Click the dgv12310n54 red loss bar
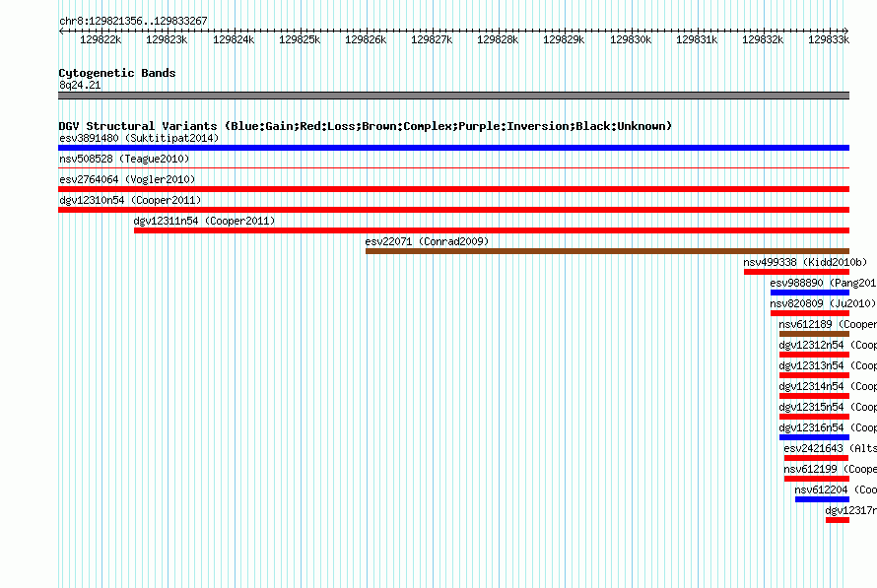This screenshot has width=877, height=588. click(x=453, y=210)
